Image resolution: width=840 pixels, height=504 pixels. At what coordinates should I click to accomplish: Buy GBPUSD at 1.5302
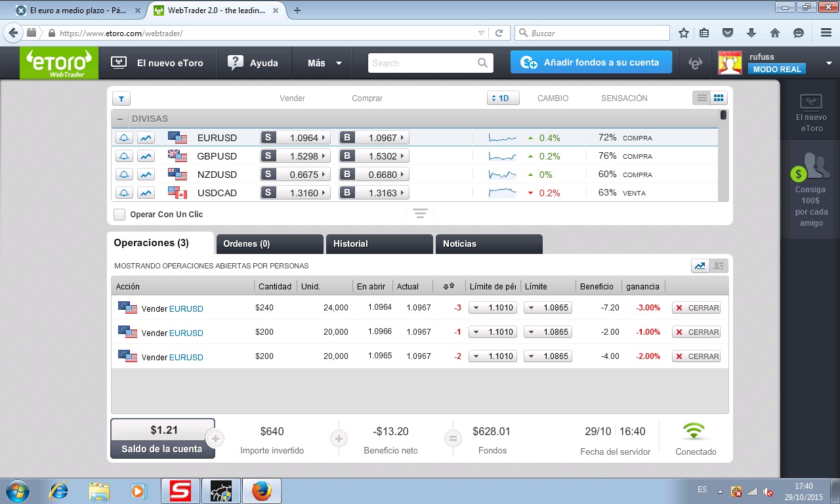coord(374,156)
